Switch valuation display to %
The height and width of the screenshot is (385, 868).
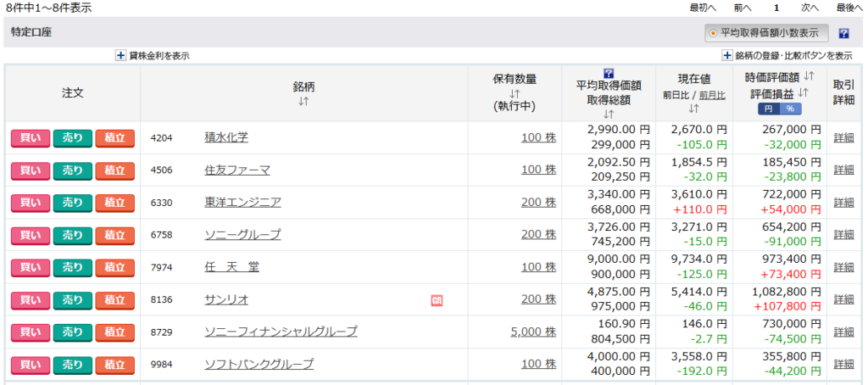790,109
